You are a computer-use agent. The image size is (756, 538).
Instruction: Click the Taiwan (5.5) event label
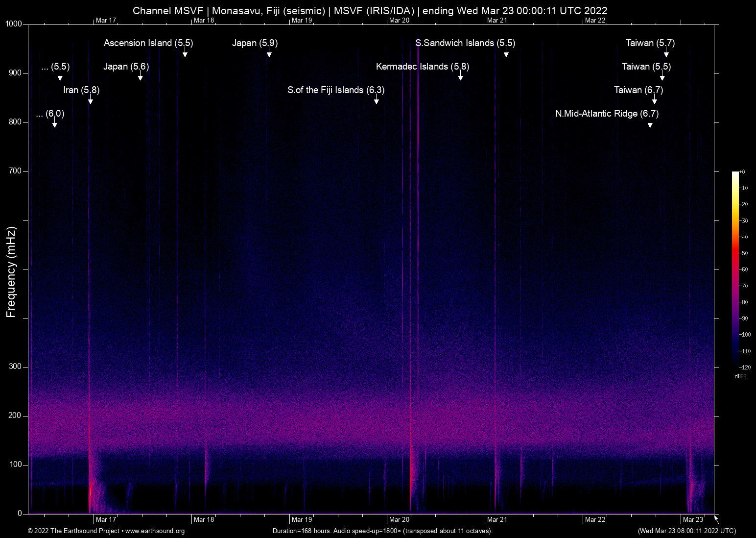646,67
